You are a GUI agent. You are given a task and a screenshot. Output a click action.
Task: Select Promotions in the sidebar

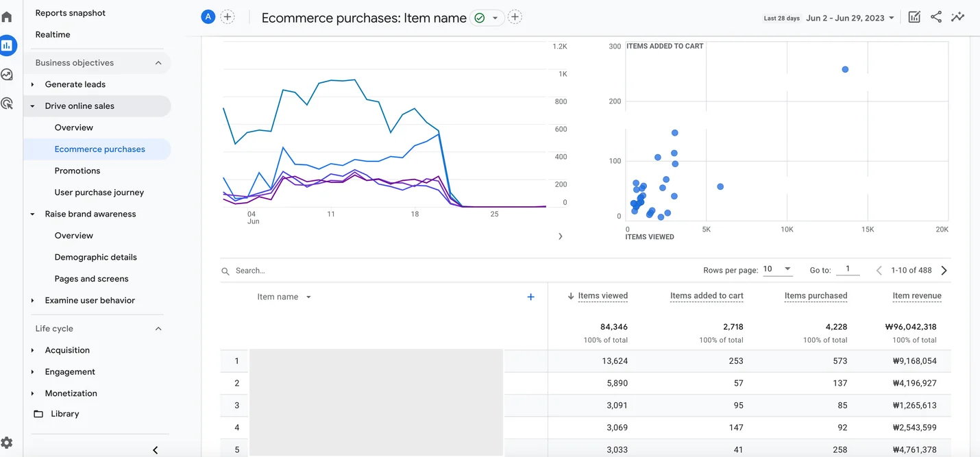click(77, 171)
